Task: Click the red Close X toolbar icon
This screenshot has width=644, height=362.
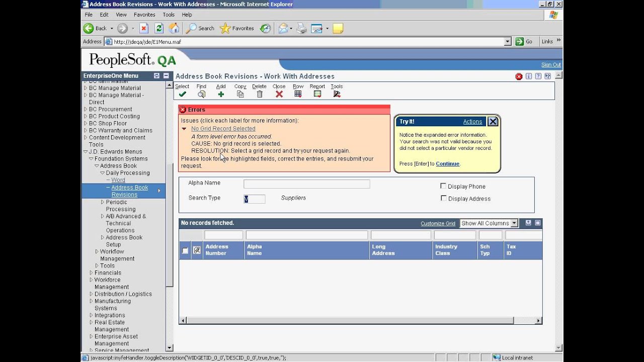Action: tap(279, 94)
